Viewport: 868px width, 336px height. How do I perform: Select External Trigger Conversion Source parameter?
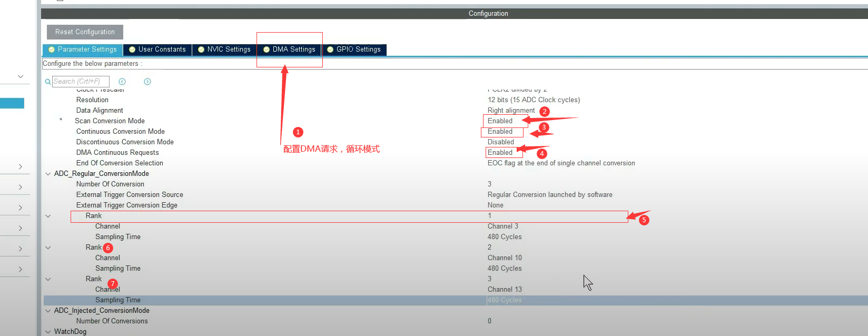130,195
